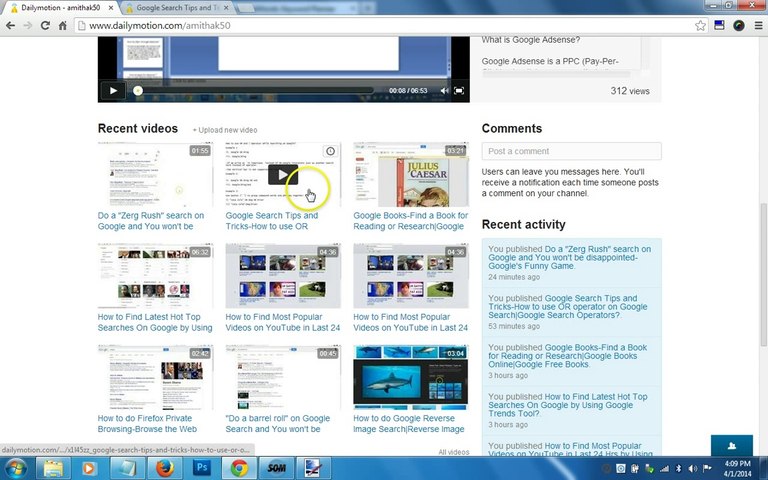Click the browser Back arrow
This screenshot has width=768, height=480.
[10, 25]
